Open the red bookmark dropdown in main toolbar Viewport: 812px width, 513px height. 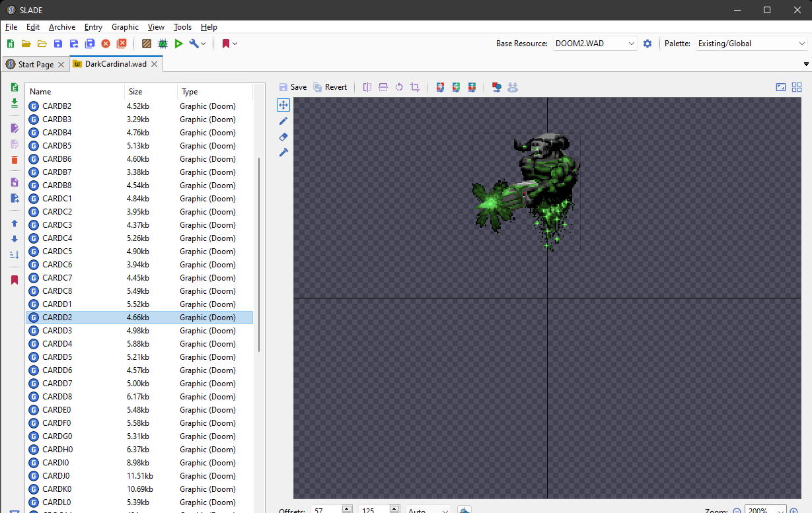(x=229, y=44)
